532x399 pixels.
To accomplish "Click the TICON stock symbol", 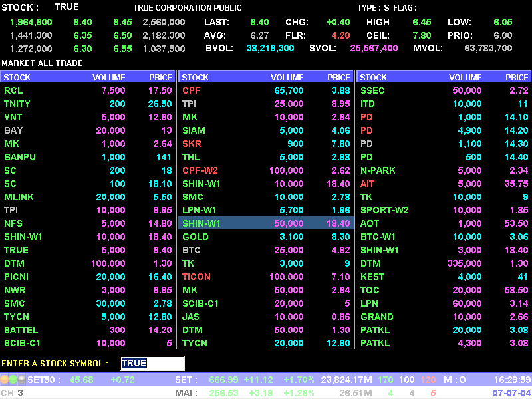I will 196,277.
